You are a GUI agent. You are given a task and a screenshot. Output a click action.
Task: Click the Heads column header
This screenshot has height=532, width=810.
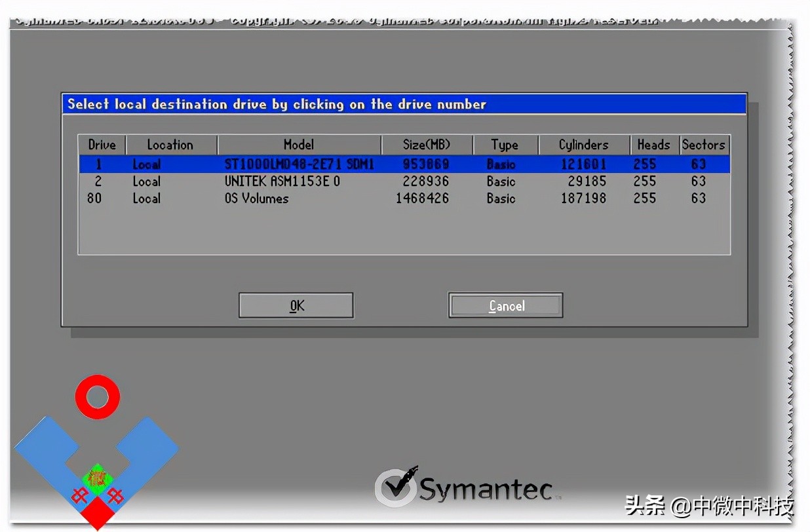pyautogui.click(x=653, y=145)
